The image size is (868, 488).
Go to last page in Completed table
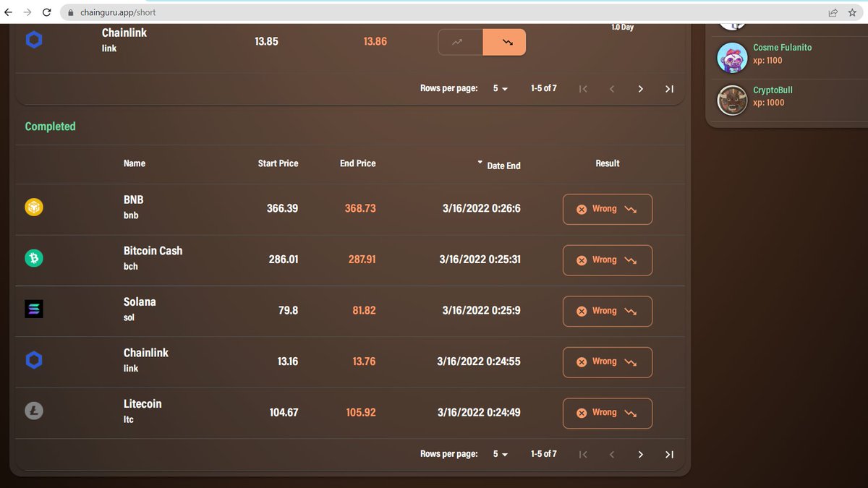[x=669, y=455]
